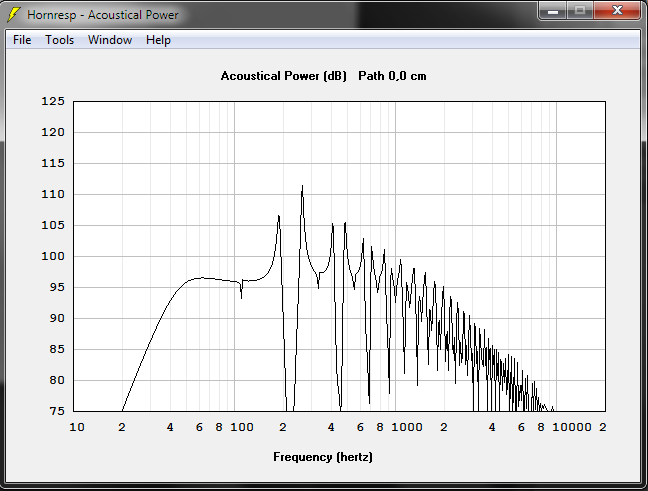The height and width of the screenshot is (491, 648).
Task: Click the tallest response peak near 110 dB
Action: pyautogui.click(x=303, y=186)
